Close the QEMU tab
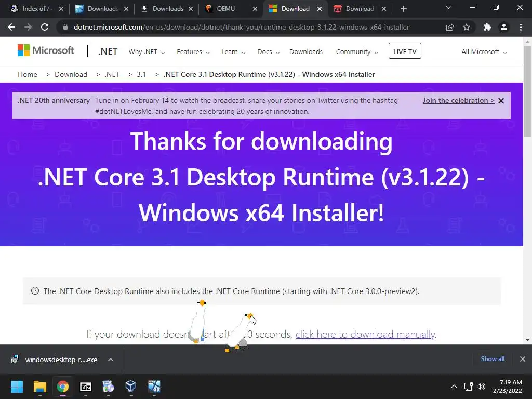This screenshot has height=399, width=532. tap(255, 9)
